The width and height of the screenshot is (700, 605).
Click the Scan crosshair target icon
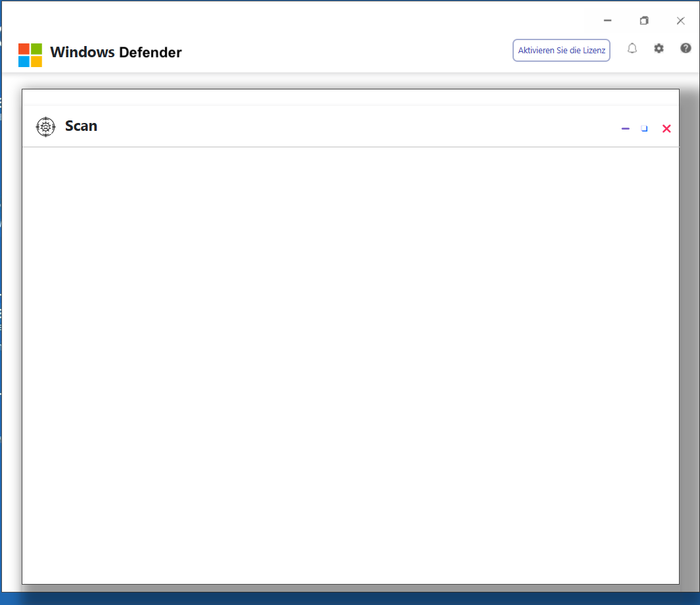point(45,127)
